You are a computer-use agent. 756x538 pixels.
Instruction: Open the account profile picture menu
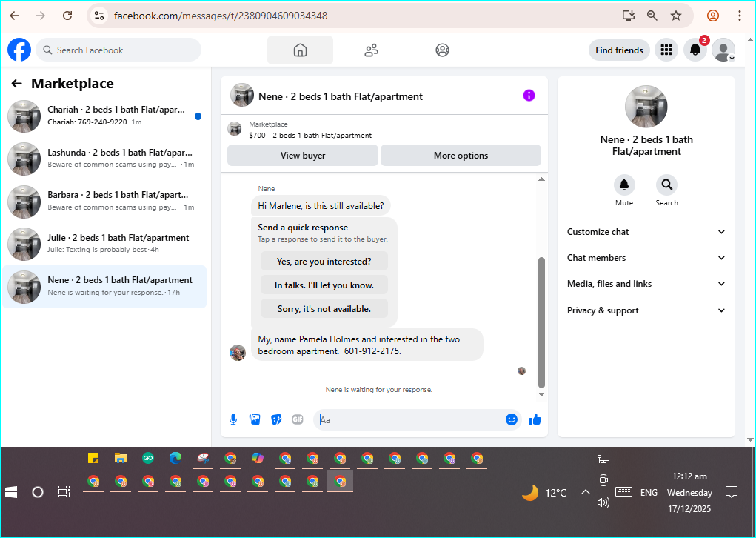point(723,50)
